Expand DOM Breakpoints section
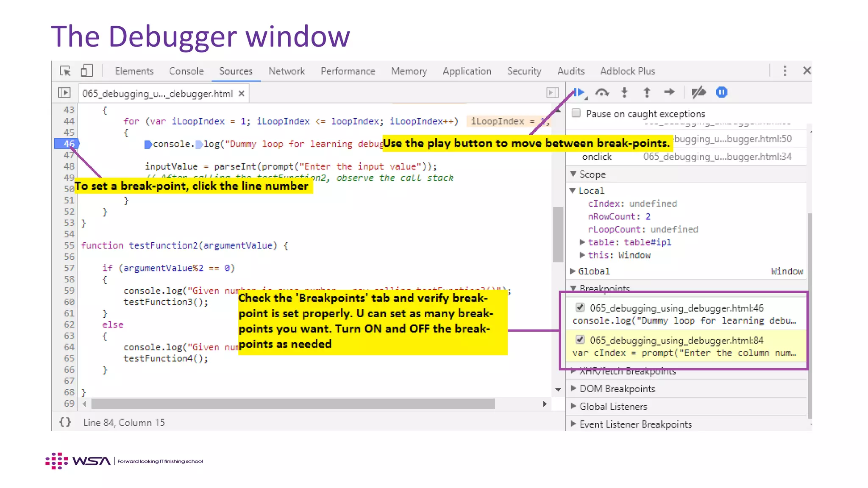Image resolution: width=868 pixels, height=488 pixels. tap(573, 388)
